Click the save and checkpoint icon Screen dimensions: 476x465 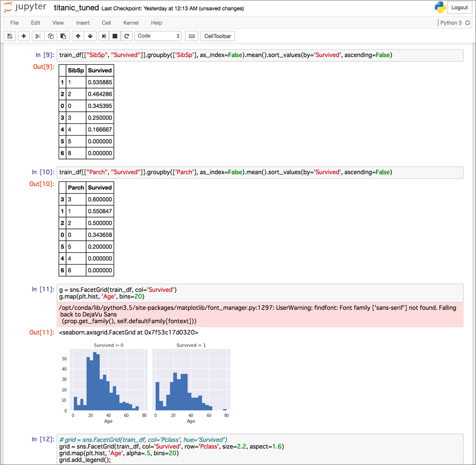(x=10, y=36)
